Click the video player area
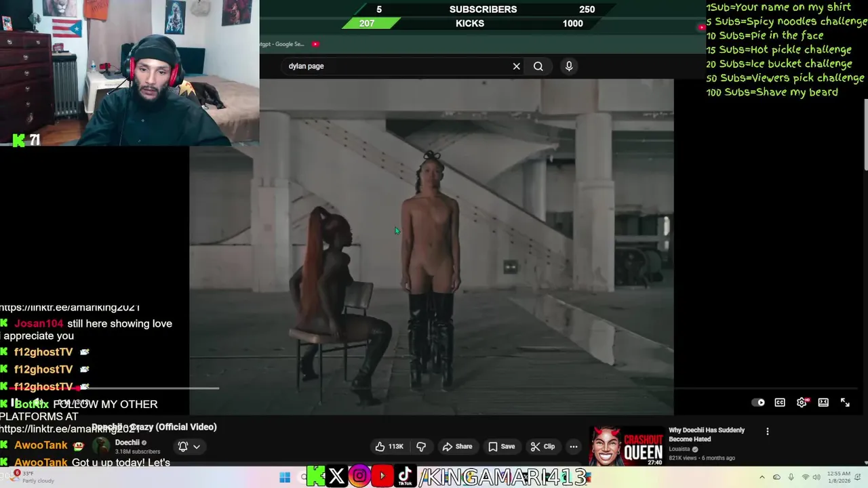 [431, 247]
